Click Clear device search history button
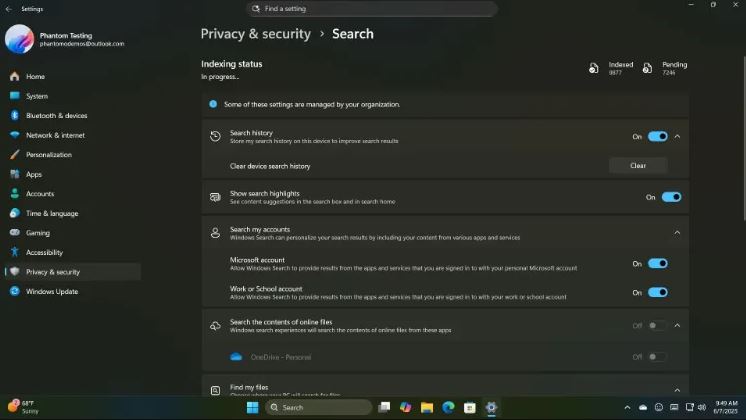The width and height of the screenshot is (746, 420). [638, 166]
